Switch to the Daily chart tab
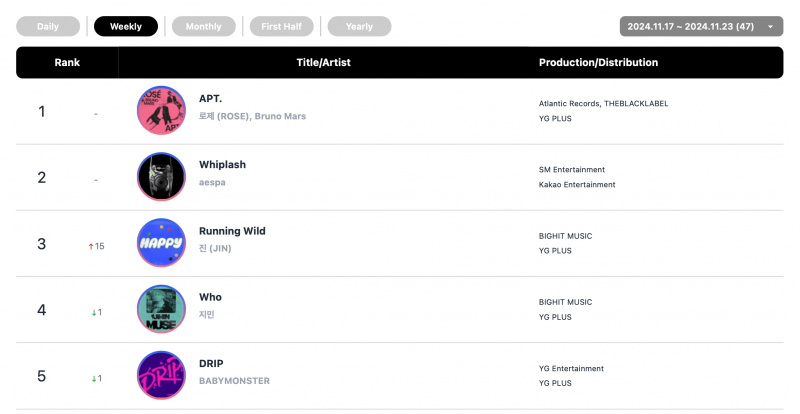This screenshot has height=414, width=800. coord(48,27)
